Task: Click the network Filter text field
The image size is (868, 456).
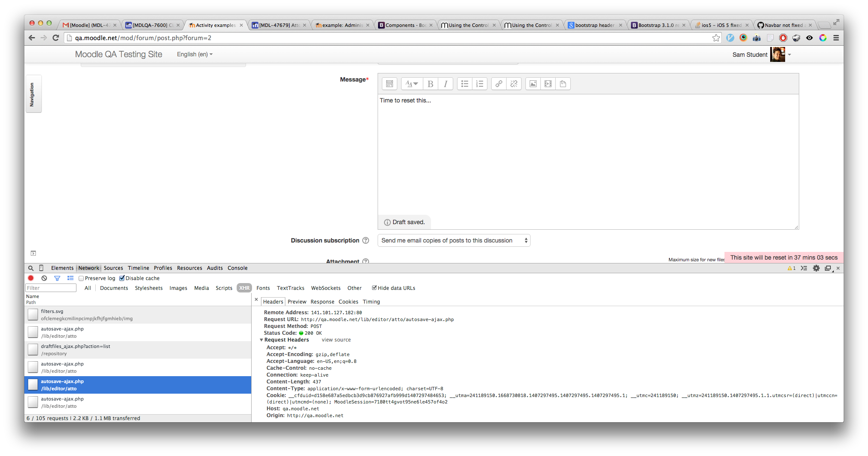Action: (51, 288)
